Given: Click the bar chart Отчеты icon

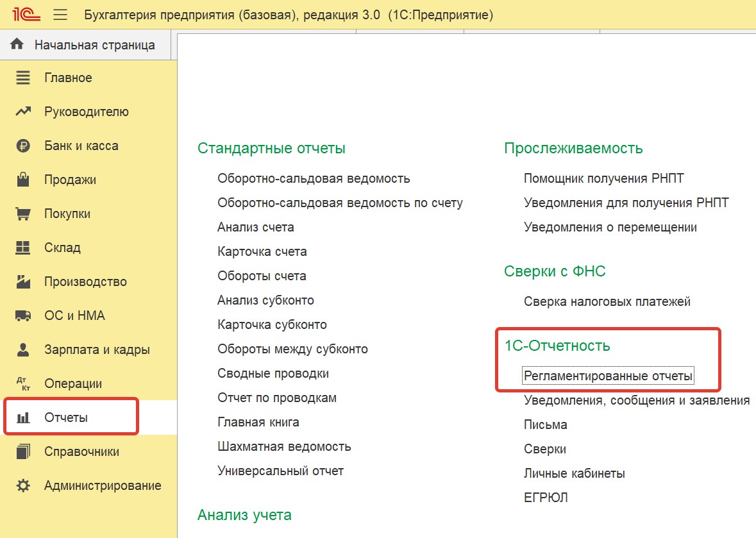Looking at the screenshot, I should (x=22, y=417).
